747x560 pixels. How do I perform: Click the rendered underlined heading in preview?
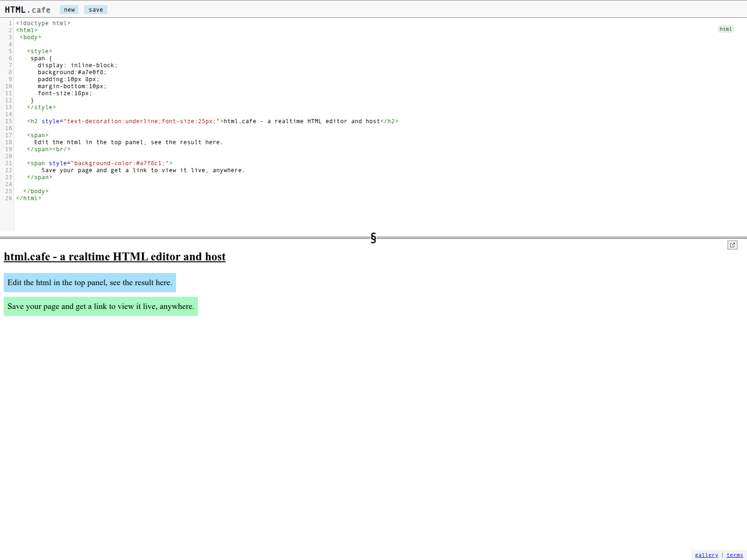coord(115,257)
